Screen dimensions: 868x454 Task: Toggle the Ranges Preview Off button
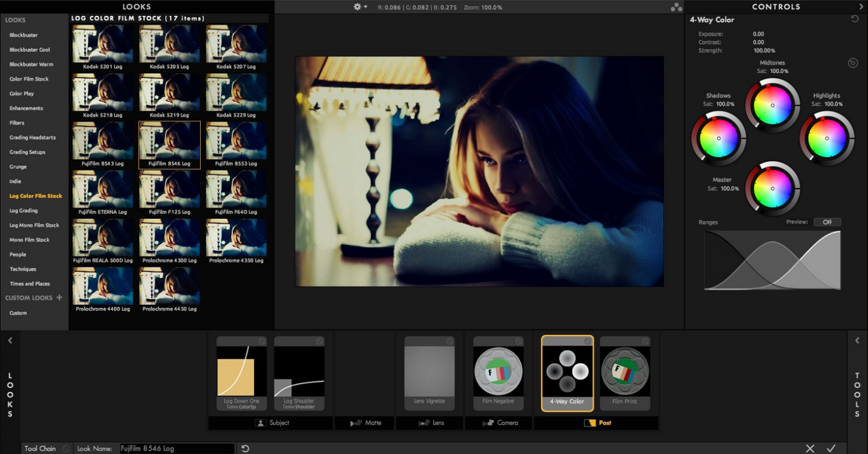pos(827,222)
